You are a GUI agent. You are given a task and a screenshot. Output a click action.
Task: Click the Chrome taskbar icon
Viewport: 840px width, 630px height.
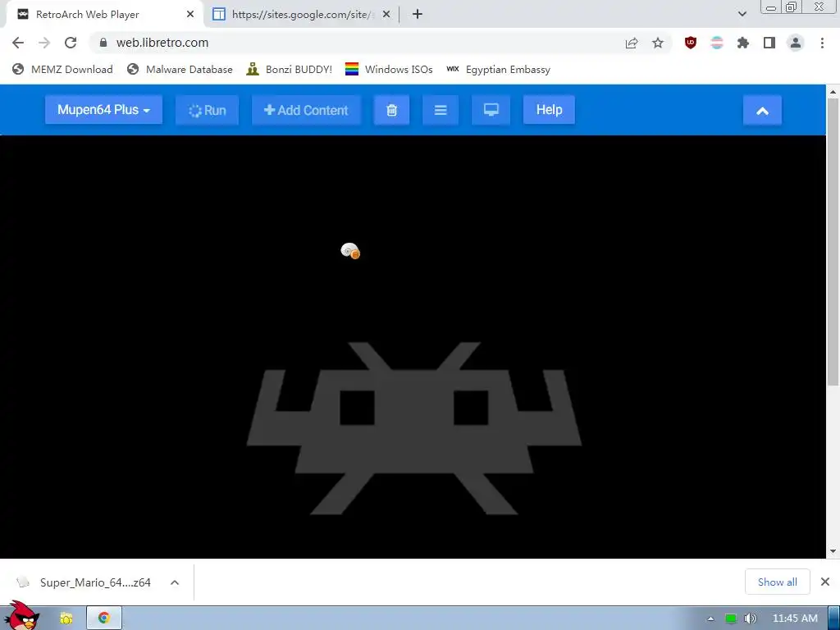tap(104, 618)
